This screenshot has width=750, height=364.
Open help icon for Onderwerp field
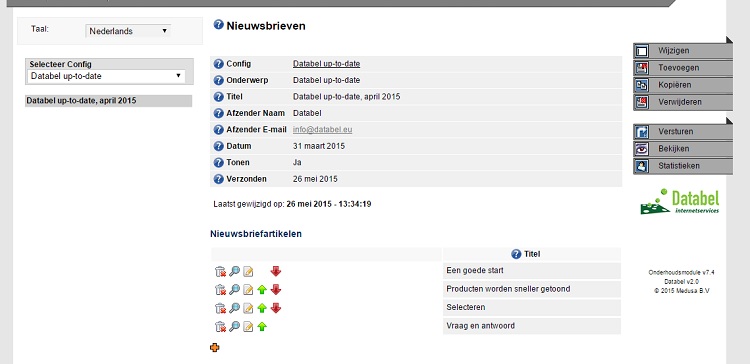coord(219,80)
